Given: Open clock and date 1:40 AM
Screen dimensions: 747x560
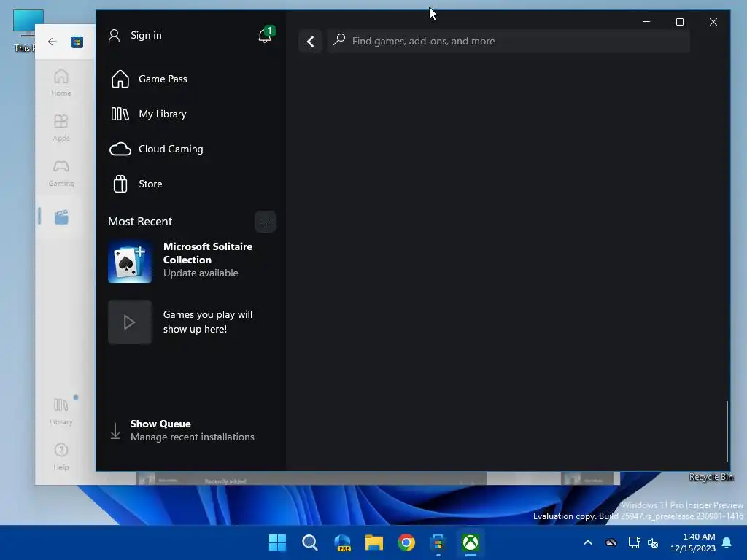Looking at the screenshot, I should pyautogui.click(x=693, y=542).
